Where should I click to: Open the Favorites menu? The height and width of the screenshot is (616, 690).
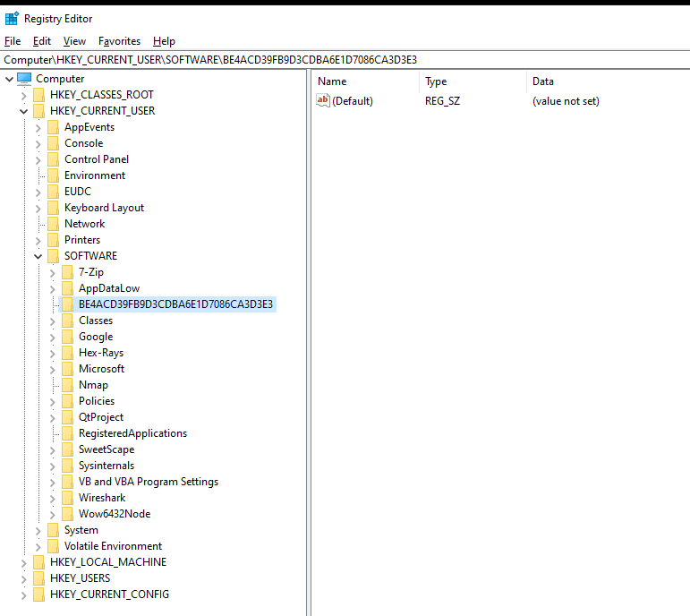[119, 41]
